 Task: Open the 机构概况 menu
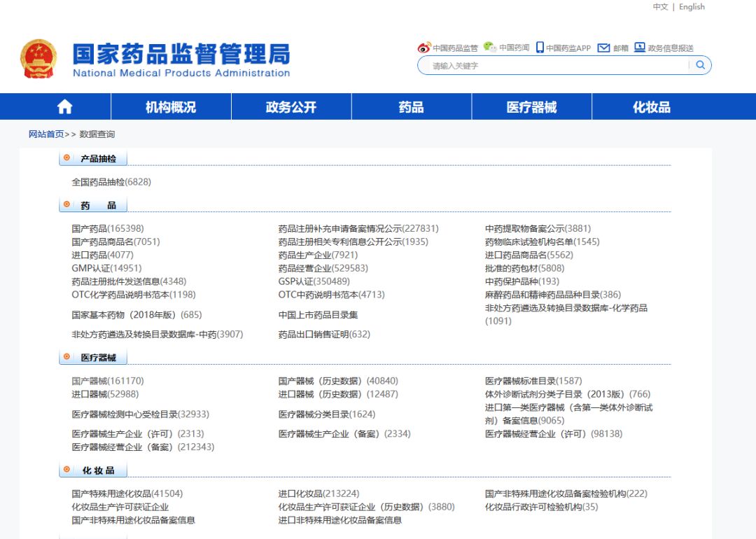(x=171, y=106)
